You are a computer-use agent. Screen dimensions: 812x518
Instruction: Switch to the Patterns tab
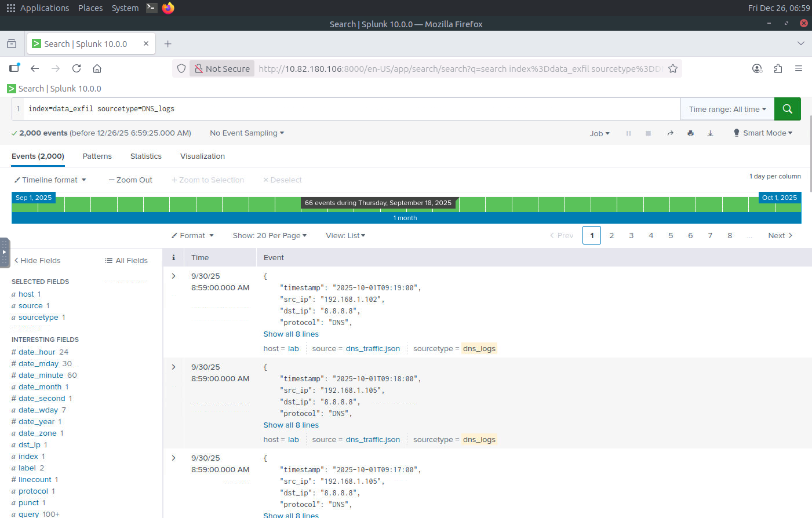97,156
